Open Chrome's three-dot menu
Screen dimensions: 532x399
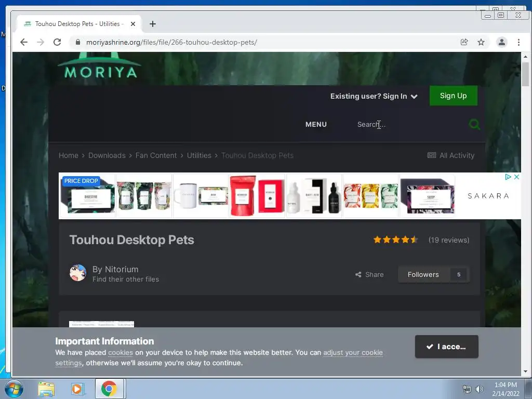pos(518,42)
